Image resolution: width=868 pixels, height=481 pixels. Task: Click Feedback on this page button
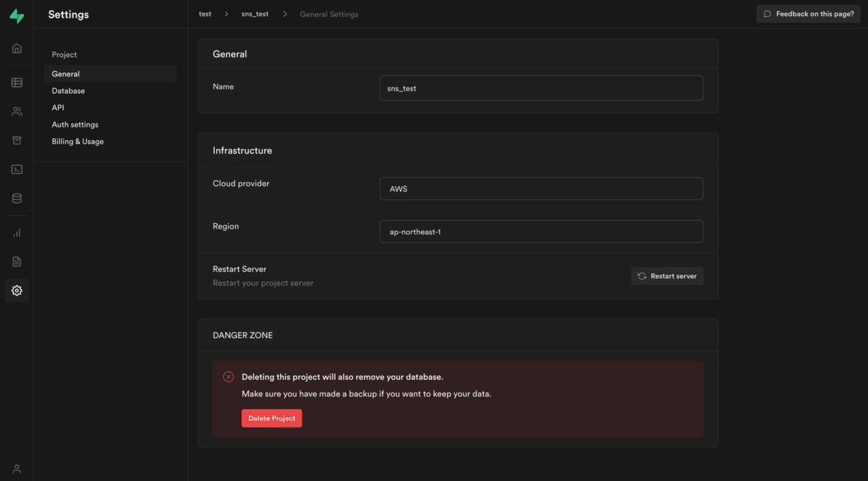[808, 14]
